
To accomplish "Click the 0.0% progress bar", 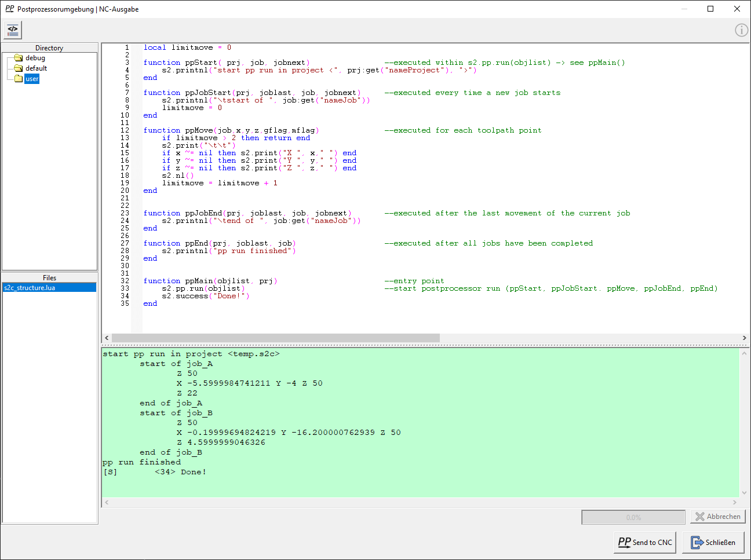I will (x=633, y=517).
